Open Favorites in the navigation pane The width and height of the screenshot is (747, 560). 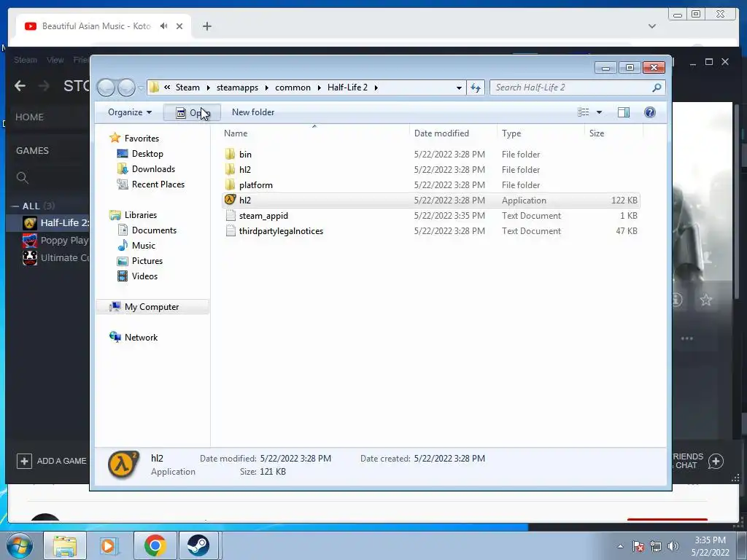pyautogui.click(x=142, y=138)
